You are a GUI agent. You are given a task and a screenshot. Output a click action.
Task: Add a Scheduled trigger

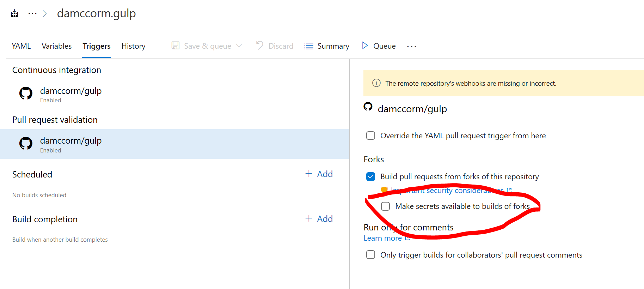coord(319,174)
